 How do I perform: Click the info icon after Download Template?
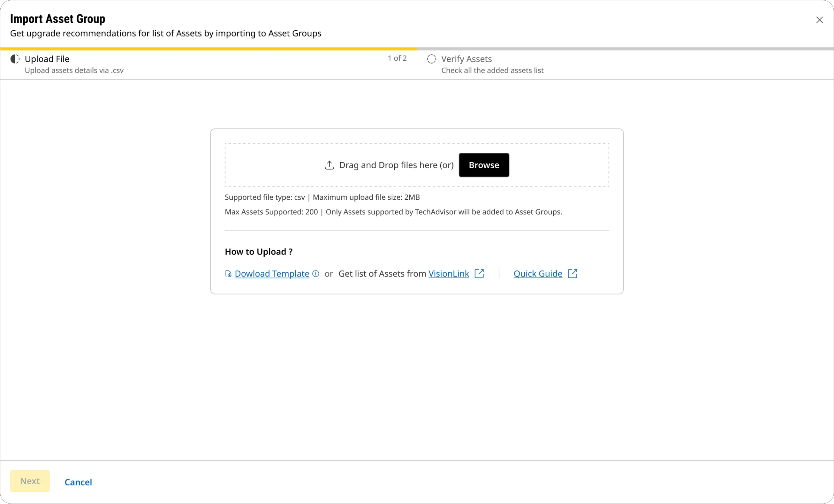(316, 274)
